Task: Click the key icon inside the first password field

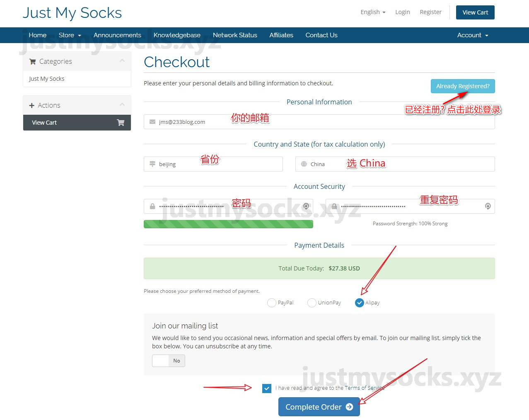Action: (x=306, y=206)
